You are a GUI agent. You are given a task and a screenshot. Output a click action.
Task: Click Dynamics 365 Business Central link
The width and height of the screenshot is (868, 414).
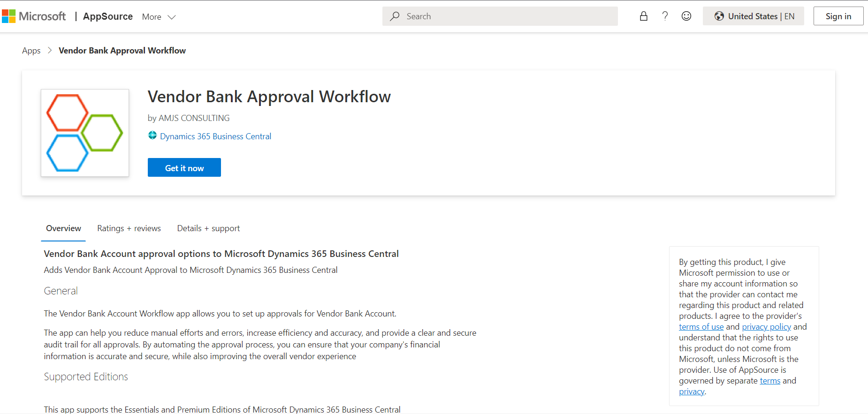pyautogui.click(x=215, y=136)
